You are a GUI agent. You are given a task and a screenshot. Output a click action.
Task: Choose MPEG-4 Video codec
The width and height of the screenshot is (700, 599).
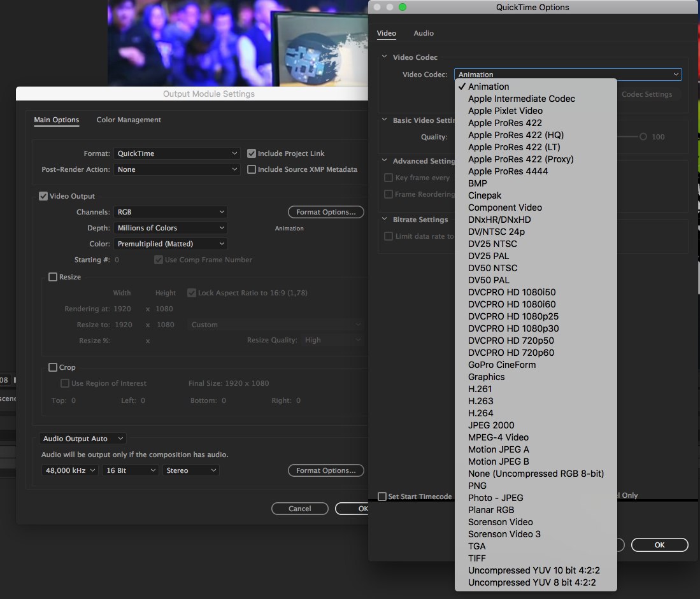(x=498, y=437)
